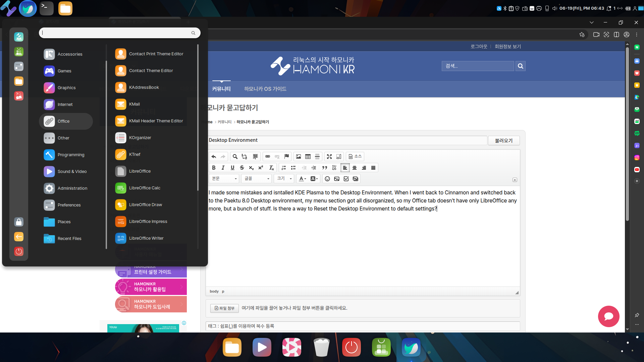Toggle superscript formatting
644x362 pixels.
point(261,168)
